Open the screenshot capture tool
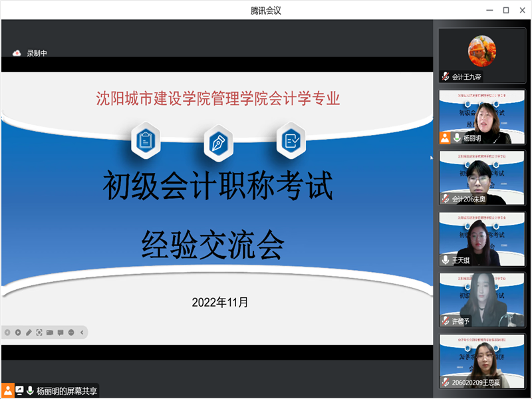The width and height of the screenshot is (532, 399). [40, 332]
